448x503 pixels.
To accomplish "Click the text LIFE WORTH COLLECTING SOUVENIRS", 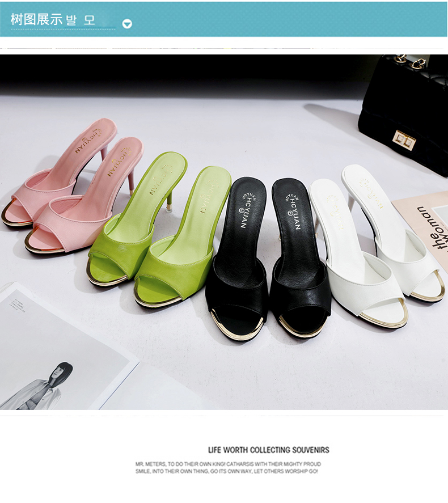I will pos(269,450).
